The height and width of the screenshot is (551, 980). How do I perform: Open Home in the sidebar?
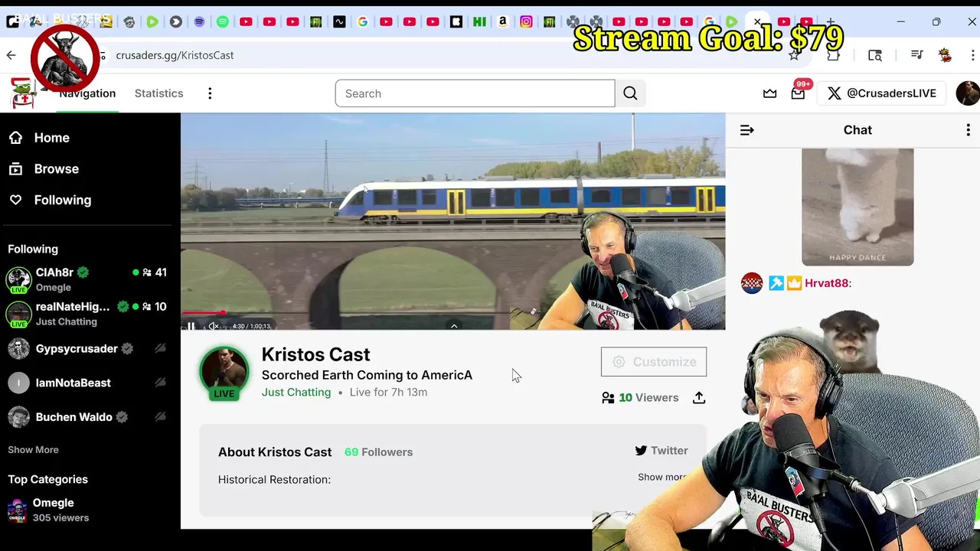[39, 138]
